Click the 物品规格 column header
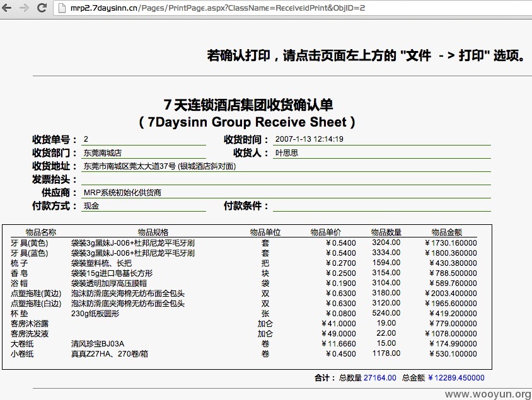This screenshot has height=400, width=532. (x=153, y=232)
